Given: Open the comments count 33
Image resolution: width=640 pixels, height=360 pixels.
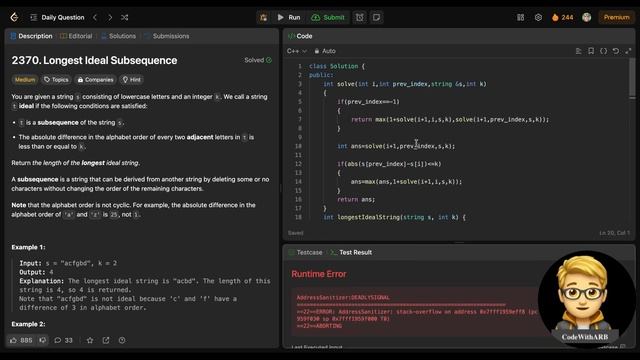Looking at the screenshot, I should 63,340.
